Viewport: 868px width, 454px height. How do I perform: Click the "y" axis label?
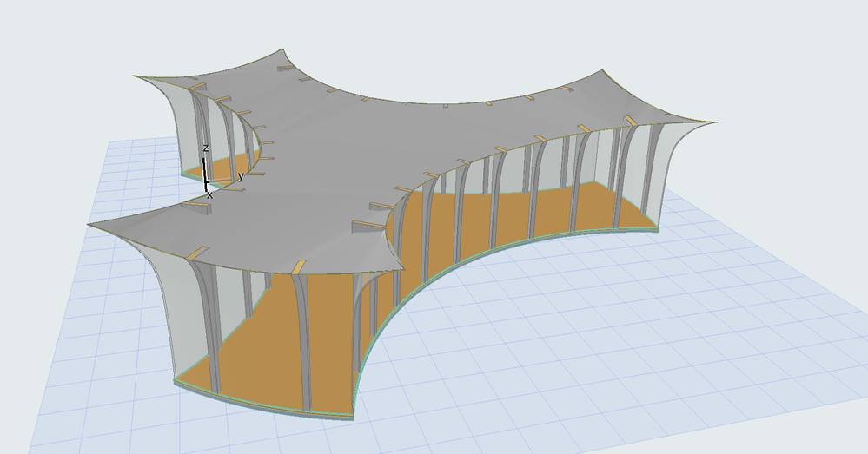(x=241, y=176)
